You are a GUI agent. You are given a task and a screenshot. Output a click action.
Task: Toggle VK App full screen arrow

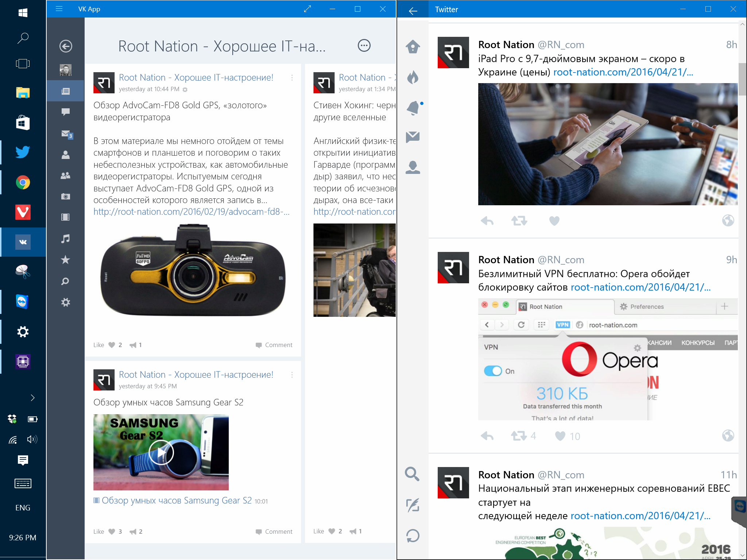point(307,9)
